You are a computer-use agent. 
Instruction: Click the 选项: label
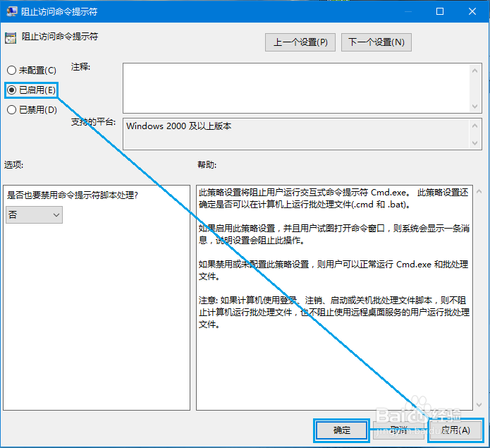point(13,165)
